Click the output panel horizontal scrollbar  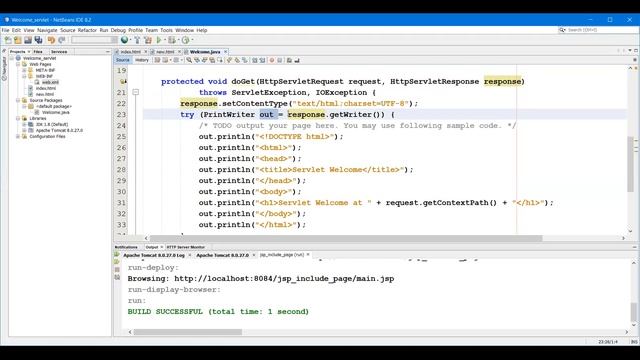[188, 332]
